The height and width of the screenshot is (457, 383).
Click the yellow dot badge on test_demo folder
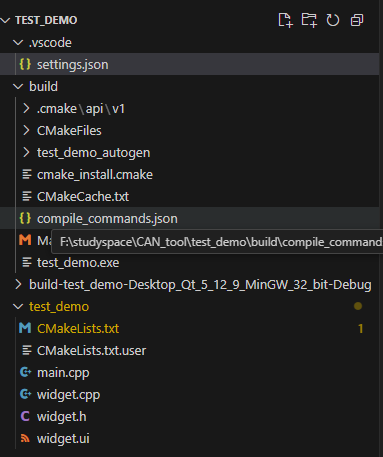click(358, 306)
